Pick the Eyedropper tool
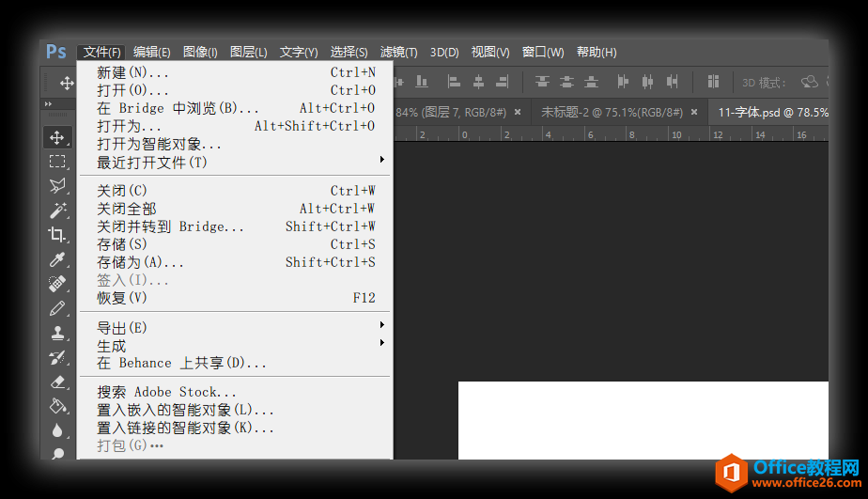This screenshot has height=499, width=868. (x=57, y=259)
